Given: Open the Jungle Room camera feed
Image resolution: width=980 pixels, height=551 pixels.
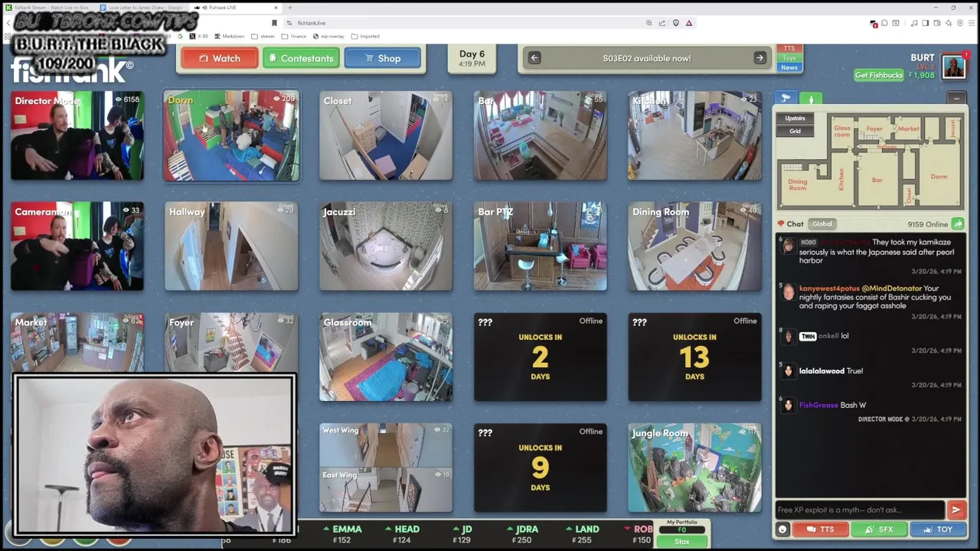Looking at the screenshot, I should tap(695, 468).
